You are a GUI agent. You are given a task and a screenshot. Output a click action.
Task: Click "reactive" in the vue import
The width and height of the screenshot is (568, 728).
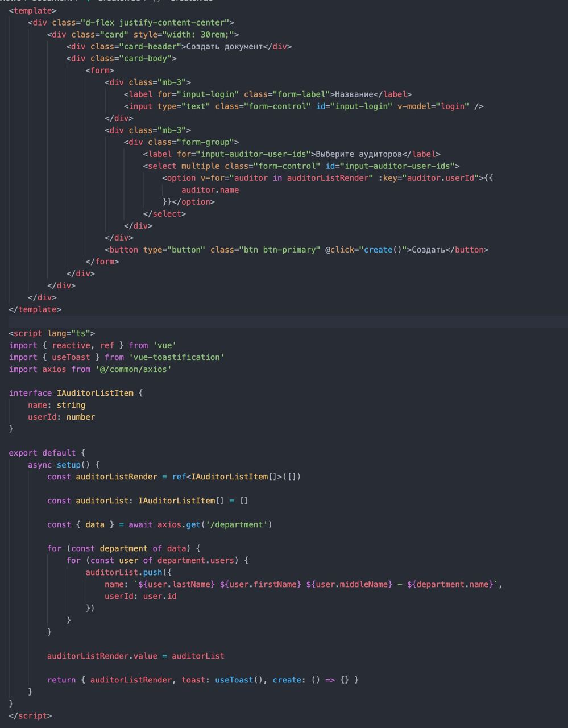click(71, 345)
